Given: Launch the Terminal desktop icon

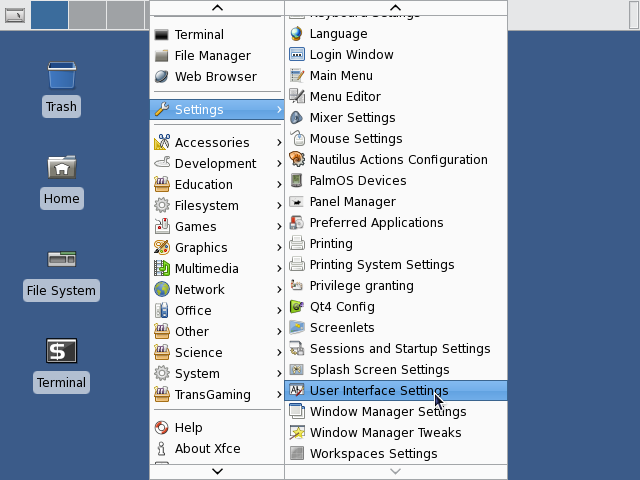Looking at the screenshot, I should [x=61, y=352].
